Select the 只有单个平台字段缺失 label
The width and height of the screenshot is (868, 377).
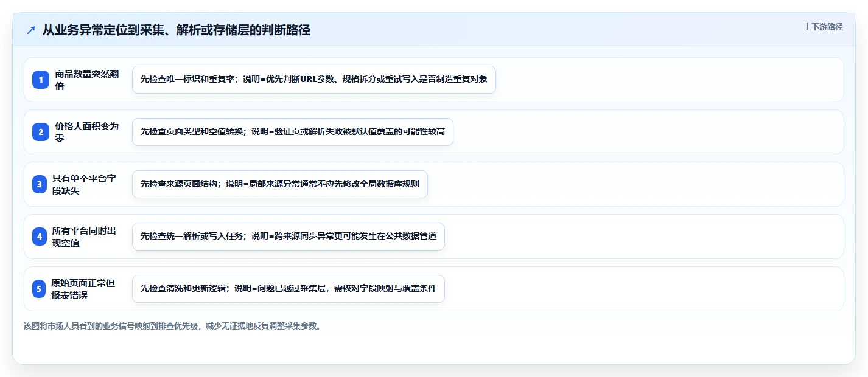85,184
